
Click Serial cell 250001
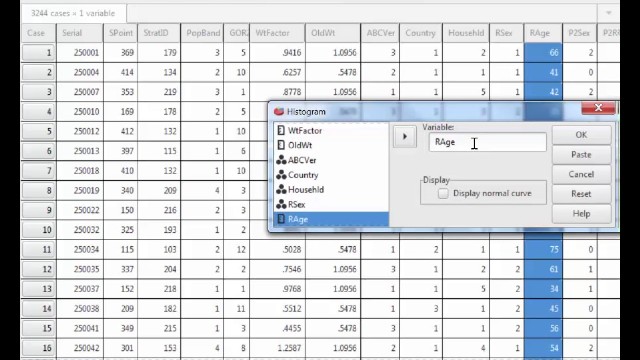tap(80, 53)
